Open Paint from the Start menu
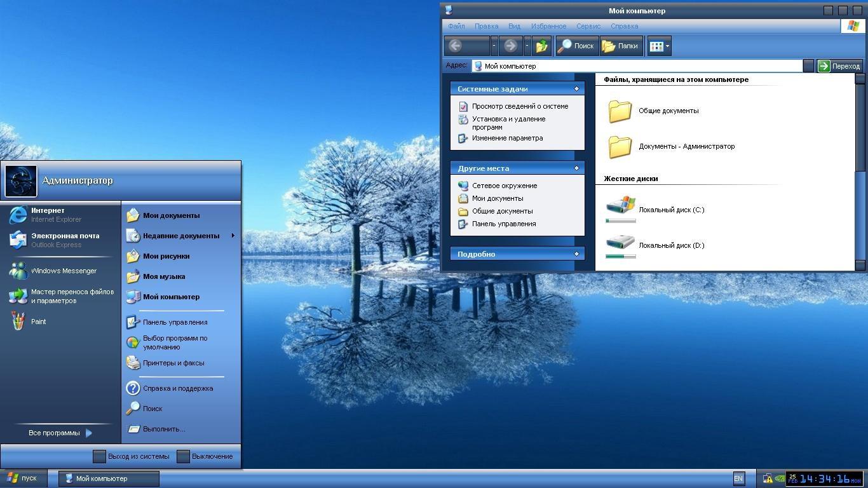868x488 pixels. 38,322
